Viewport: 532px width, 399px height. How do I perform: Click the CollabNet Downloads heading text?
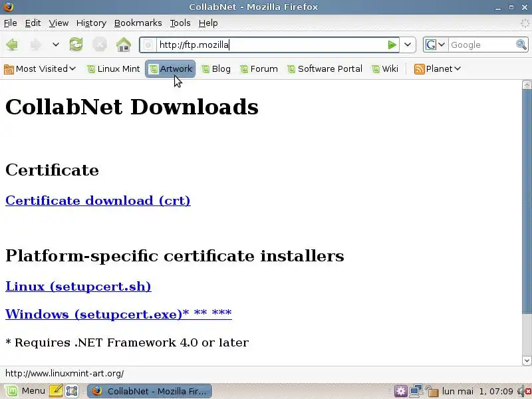coord(132,106)
